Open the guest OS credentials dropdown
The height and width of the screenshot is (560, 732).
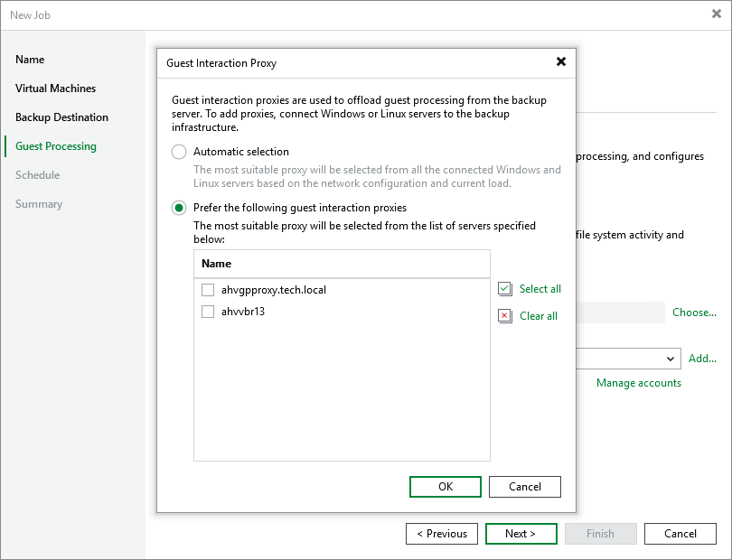pos(672,359)
